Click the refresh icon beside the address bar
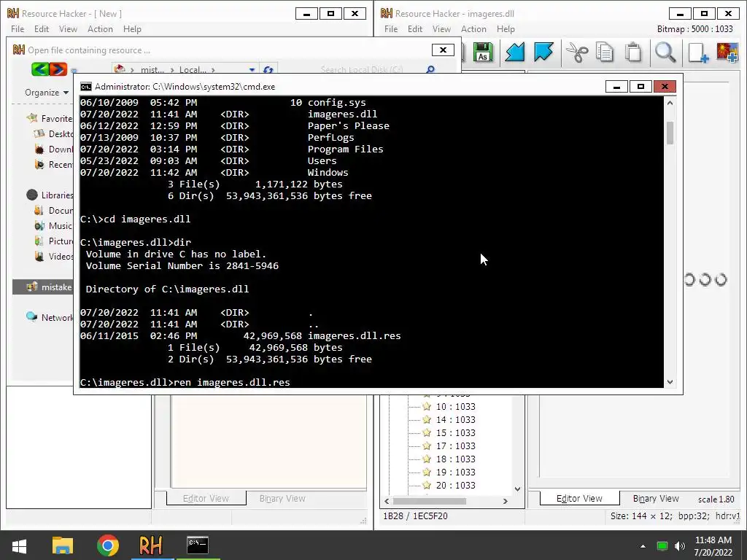 coord(268,70)
